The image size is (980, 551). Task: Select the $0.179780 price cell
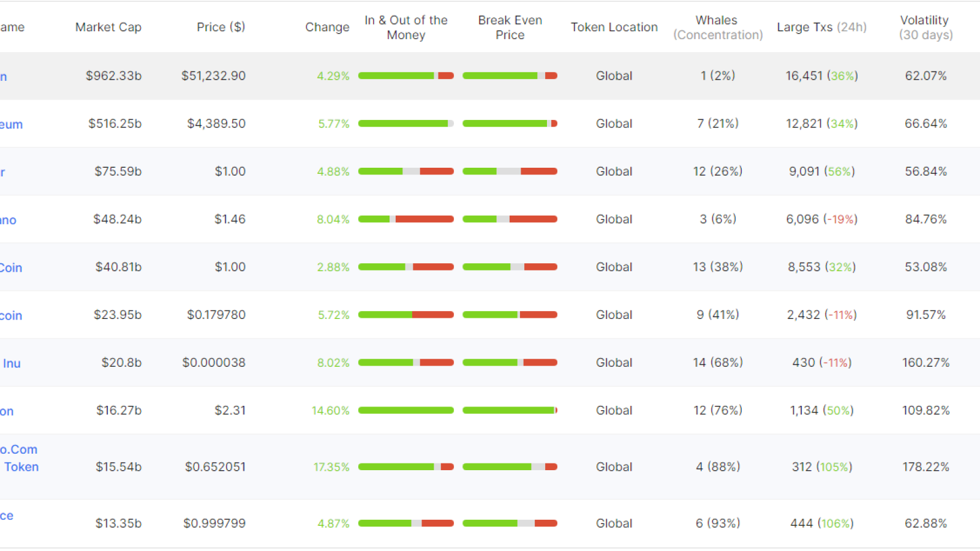click(216, 315)
